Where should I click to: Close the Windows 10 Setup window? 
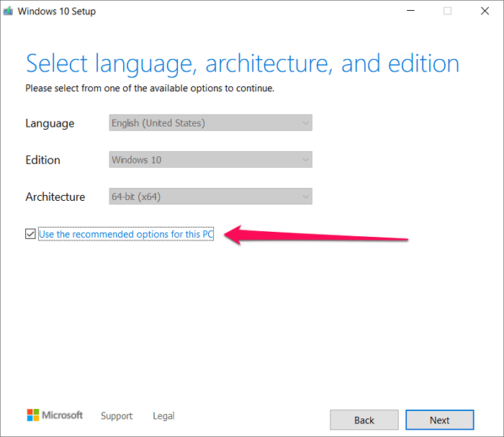484,12
